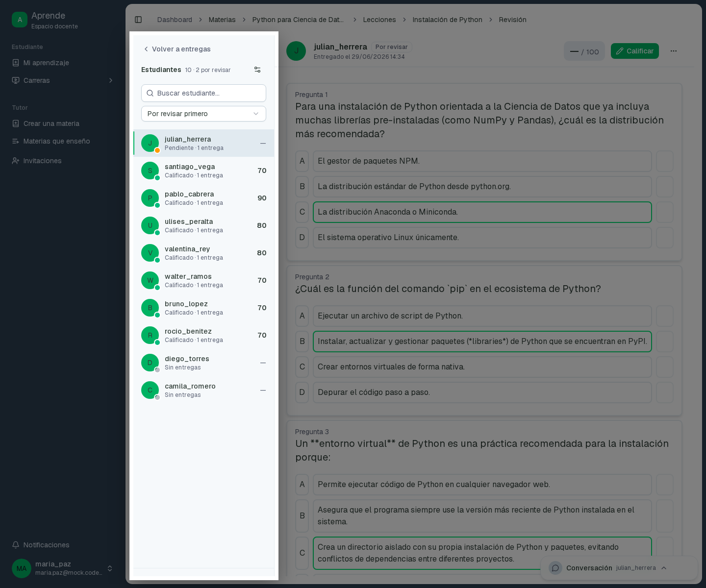
Task: Go to Materias in the breadcrumb
Action: point(222,20)
